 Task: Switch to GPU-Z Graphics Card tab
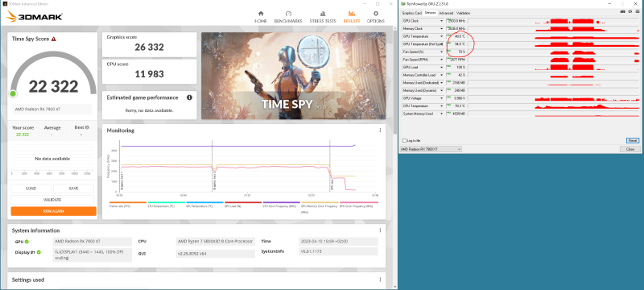click(412, 13)
